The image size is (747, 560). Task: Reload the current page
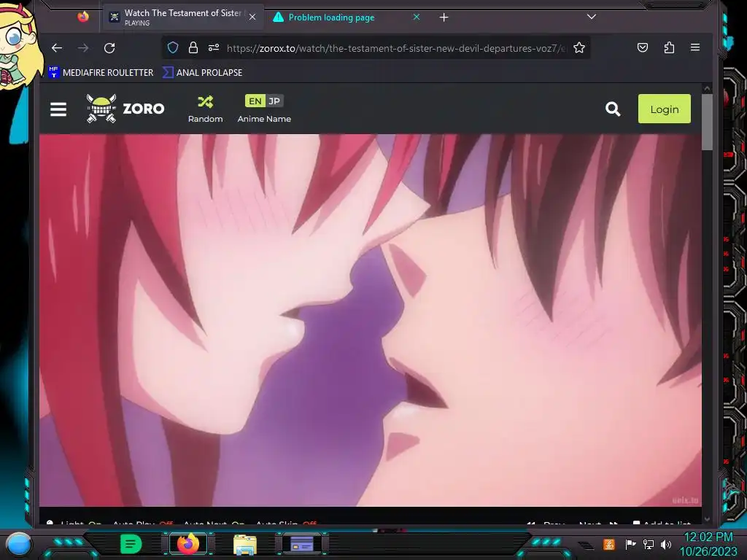(x=109, y=47)
